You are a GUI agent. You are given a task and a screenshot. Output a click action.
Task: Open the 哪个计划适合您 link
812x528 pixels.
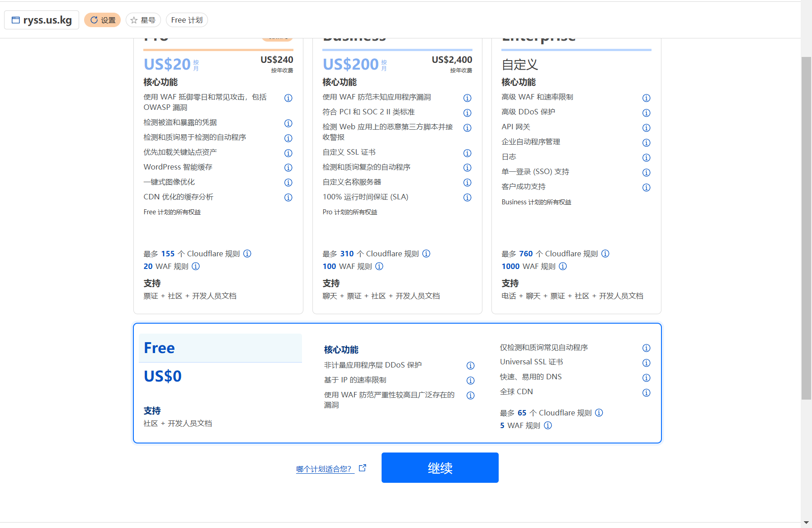(x=324, y=469)
